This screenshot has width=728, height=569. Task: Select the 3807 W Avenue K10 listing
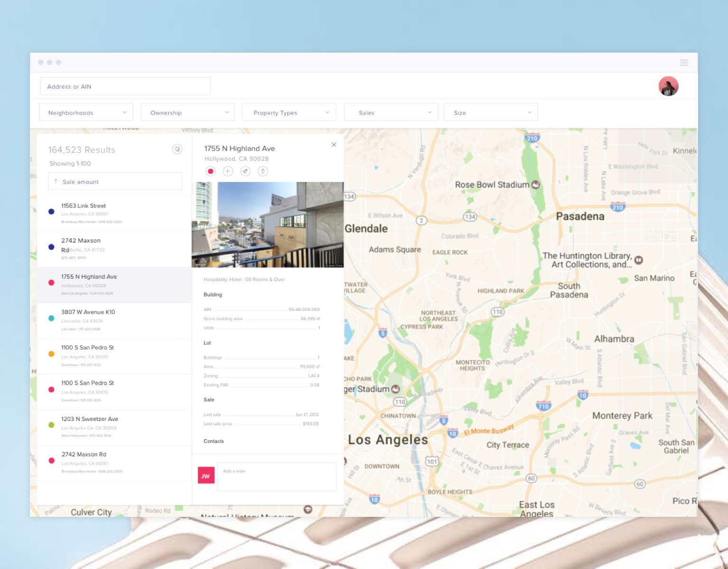(114, 321)
